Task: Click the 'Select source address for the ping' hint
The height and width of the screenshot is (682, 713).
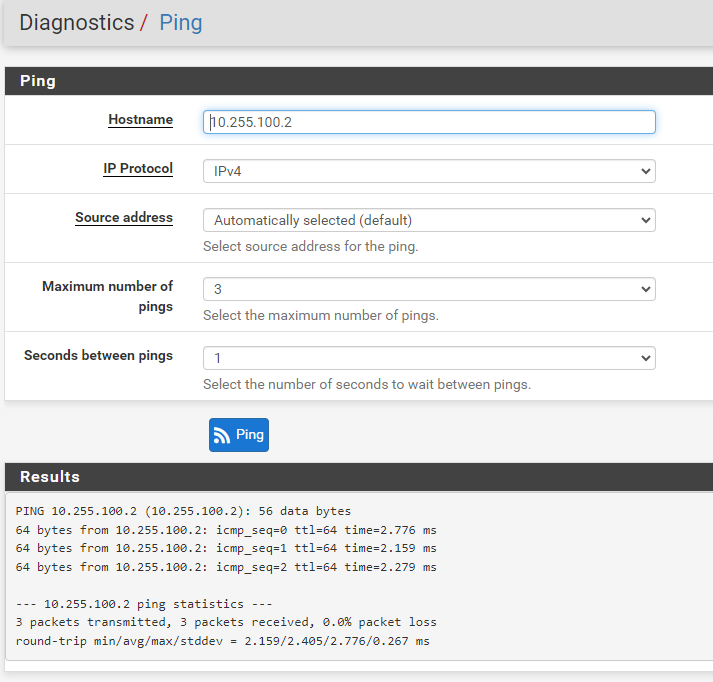Action: click(310, 246)
